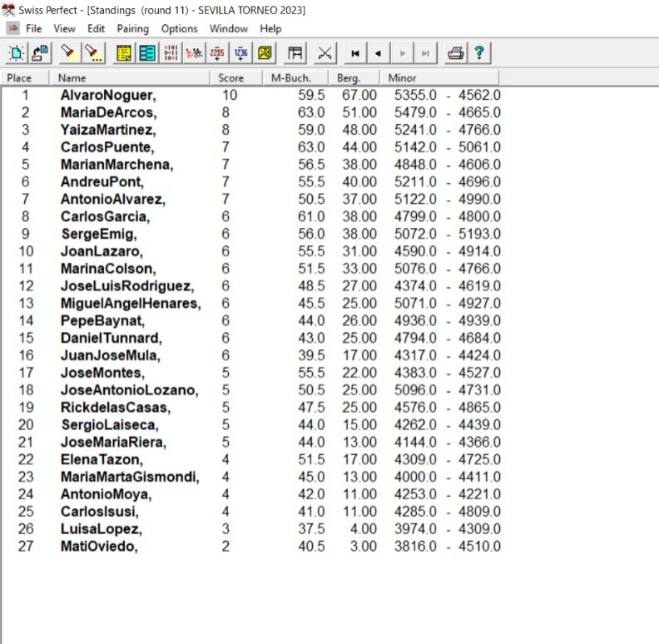Open the Edit menu
Image resolution: width=659 pixels, height=644 pixels.
pos(96,28)
